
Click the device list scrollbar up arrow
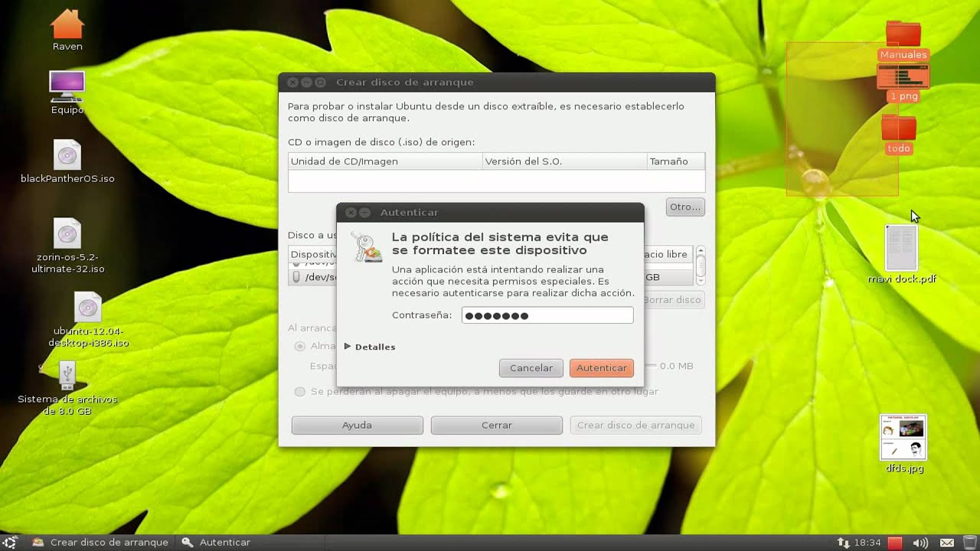point(700,251)
